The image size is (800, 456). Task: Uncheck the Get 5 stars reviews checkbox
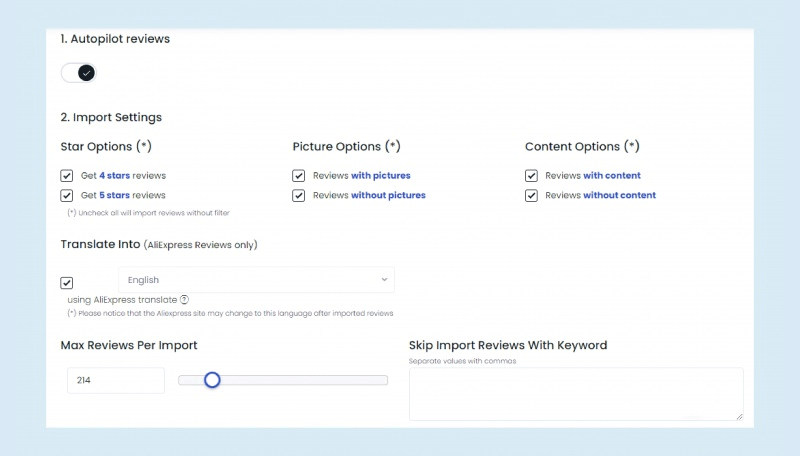coord(67,196)
